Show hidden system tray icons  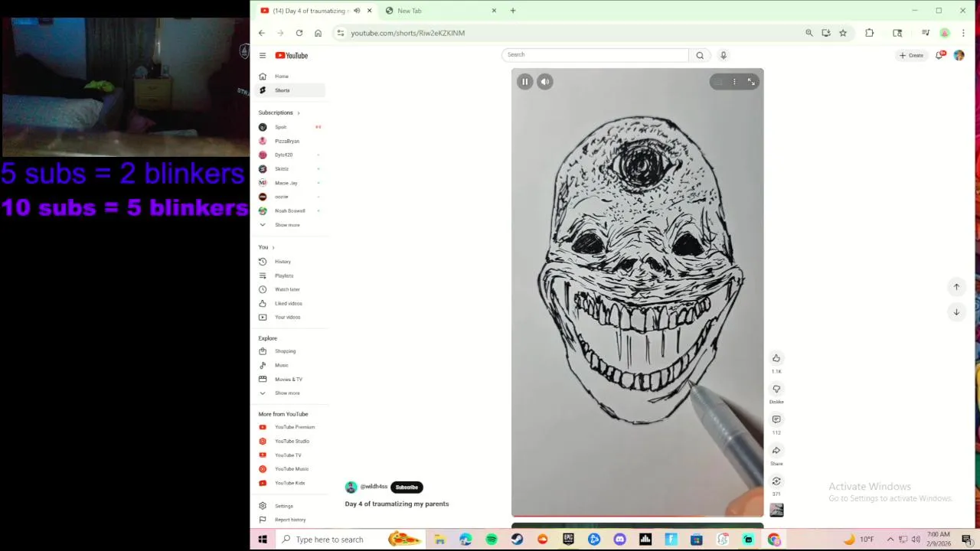pyautogui.click(x=890, y=540)
